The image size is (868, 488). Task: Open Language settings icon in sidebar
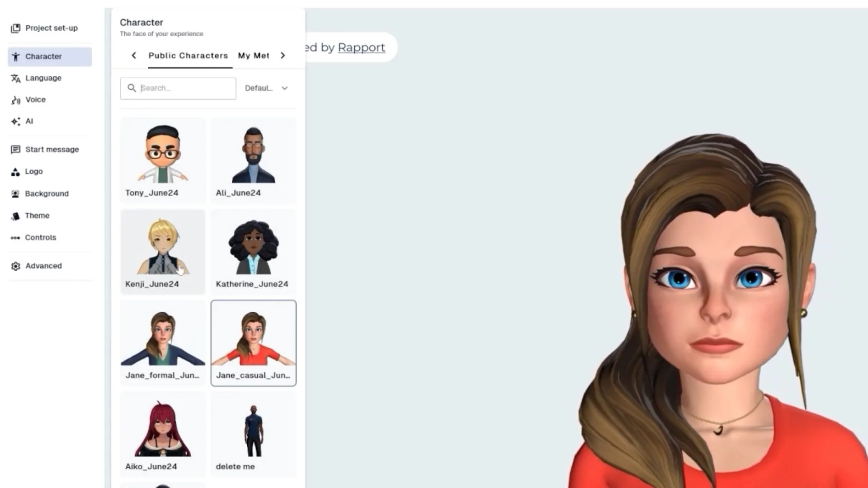[15, 79]
